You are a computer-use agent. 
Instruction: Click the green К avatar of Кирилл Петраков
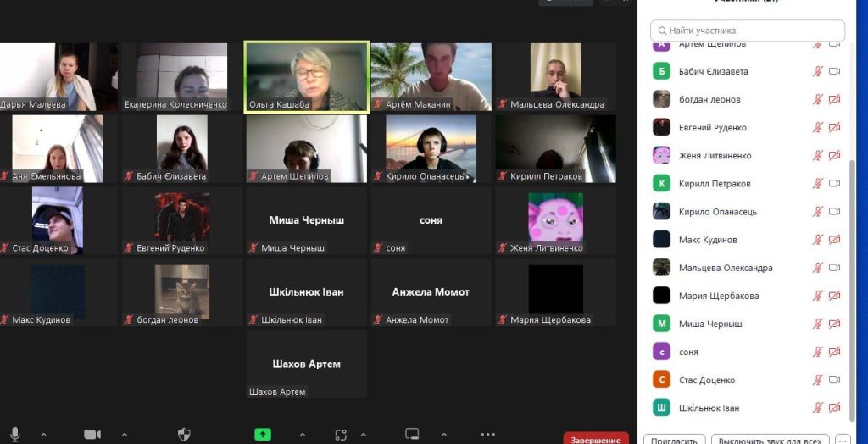point(661,183)
